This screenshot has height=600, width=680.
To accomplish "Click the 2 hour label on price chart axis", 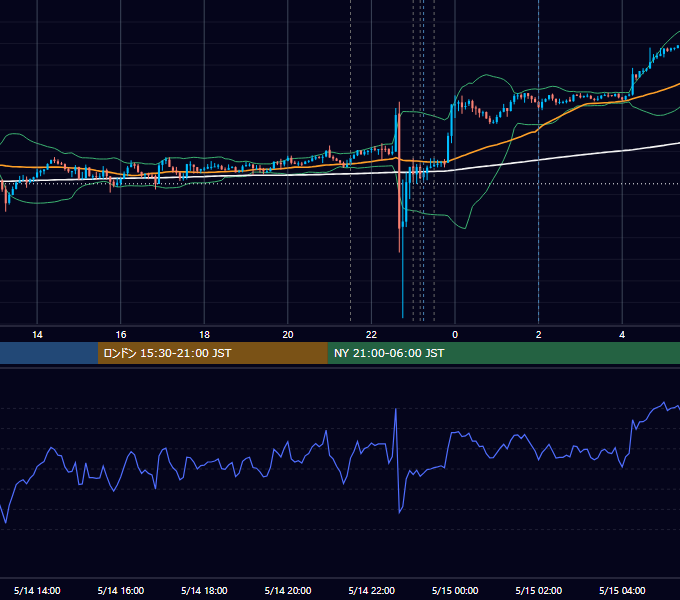I will click(539, 335).
